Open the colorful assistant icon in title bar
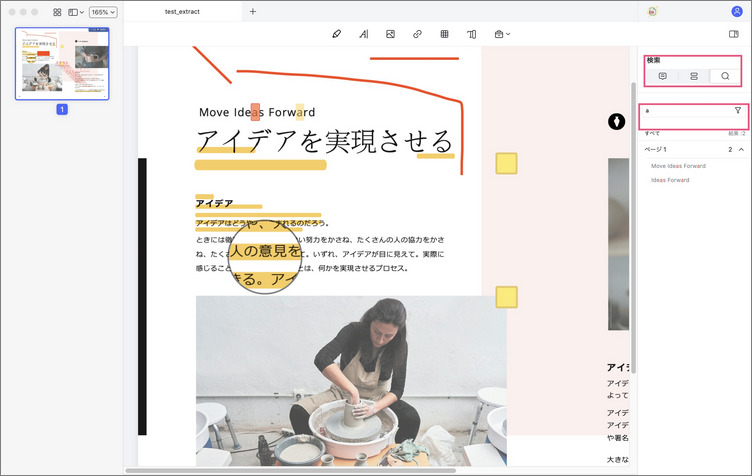 pos(652,12)
